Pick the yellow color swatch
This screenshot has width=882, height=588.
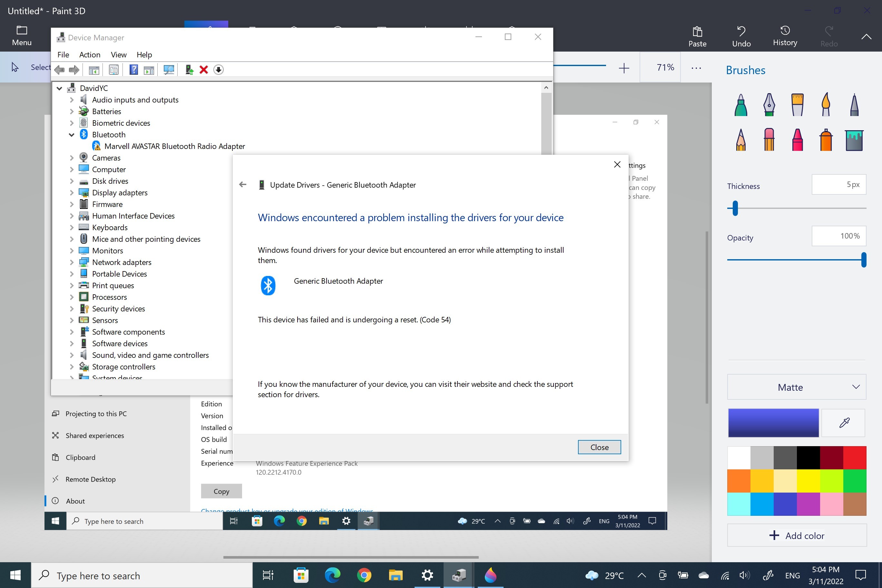(808, 481)
